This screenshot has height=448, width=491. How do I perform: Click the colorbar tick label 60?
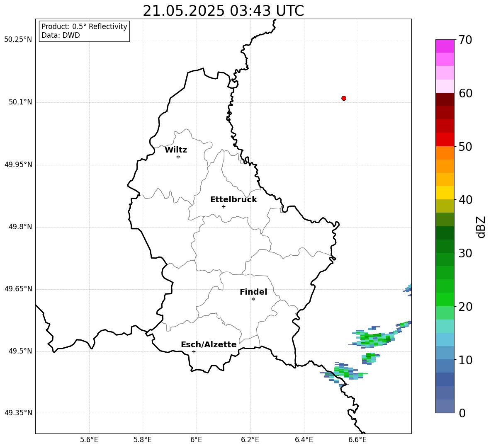click(x=465, y=93)
